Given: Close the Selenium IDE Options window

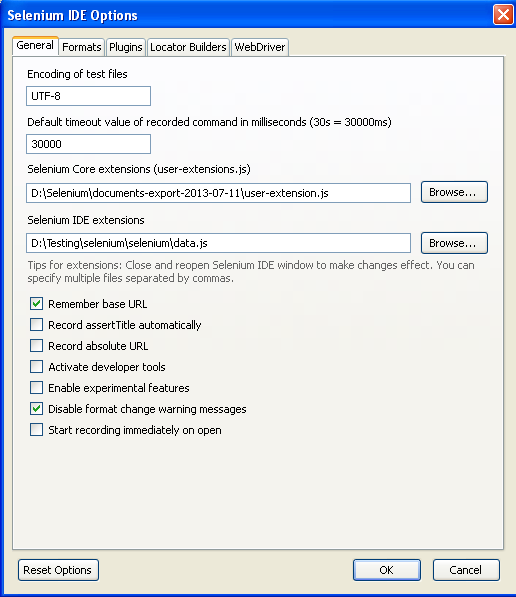Looking at the screenshot, I should (x=503, y=15).
